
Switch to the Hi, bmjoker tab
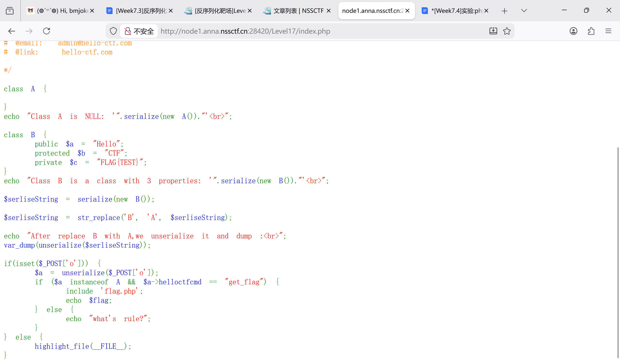pyautogui.click(x=59, y=11)
